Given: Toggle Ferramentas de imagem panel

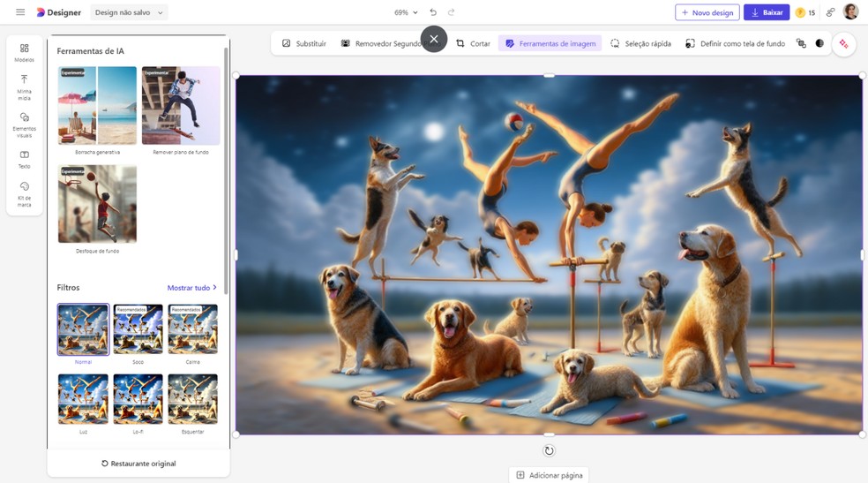Looking at the screenshot, I should (x=550, y=43).
